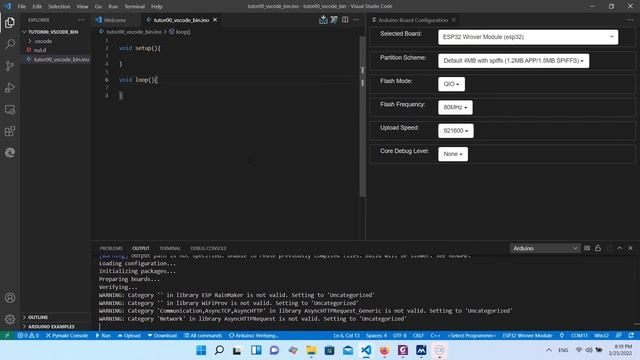Open Explorer panel more actions ellipsis

coord(81,20)
